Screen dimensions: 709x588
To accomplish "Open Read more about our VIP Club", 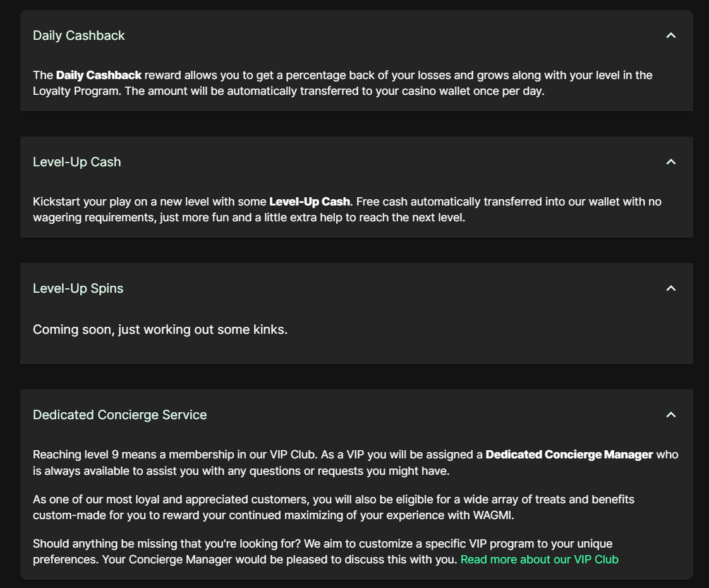I will tap(539, 560).
